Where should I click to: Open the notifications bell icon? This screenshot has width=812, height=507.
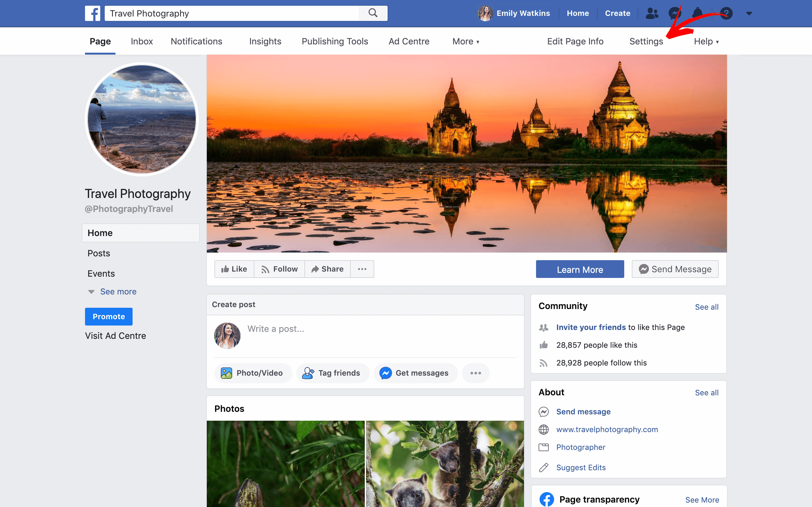point(697,13)
